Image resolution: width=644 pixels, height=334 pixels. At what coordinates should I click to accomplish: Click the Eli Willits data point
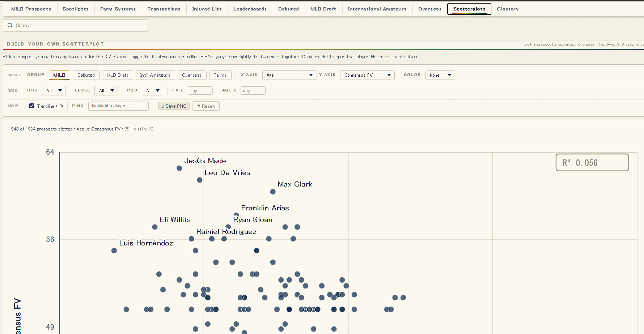click(155, 227)
